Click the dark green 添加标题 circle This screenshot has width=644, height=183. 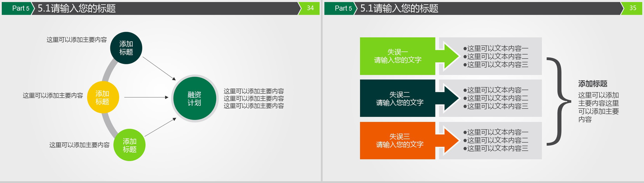point(126,48)
